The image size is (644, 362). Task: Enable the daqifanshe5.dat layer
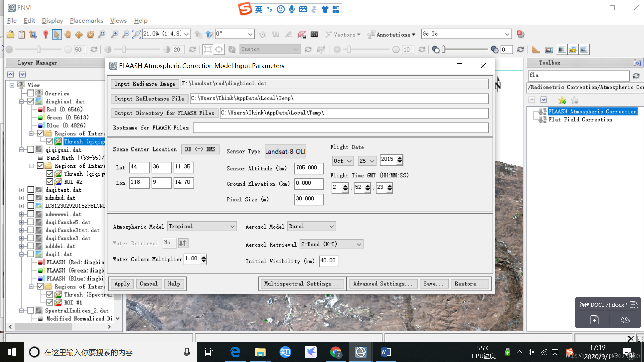tap(31, 222)
